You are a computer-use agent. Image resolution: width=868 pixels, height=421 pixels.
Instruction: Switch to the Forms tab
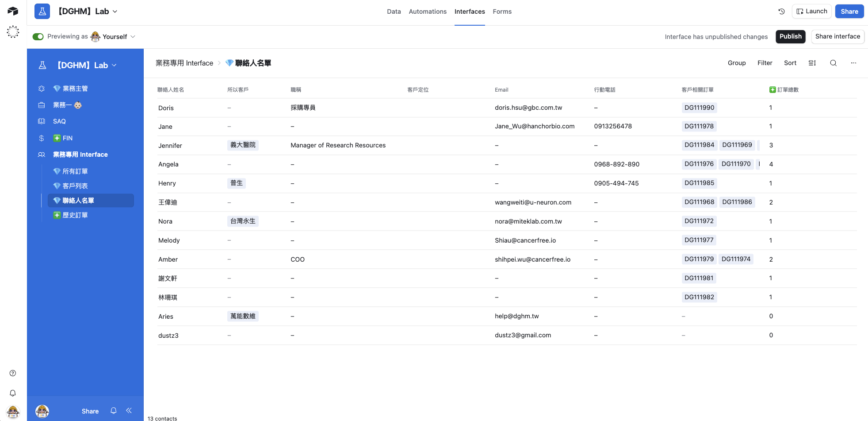502,12
